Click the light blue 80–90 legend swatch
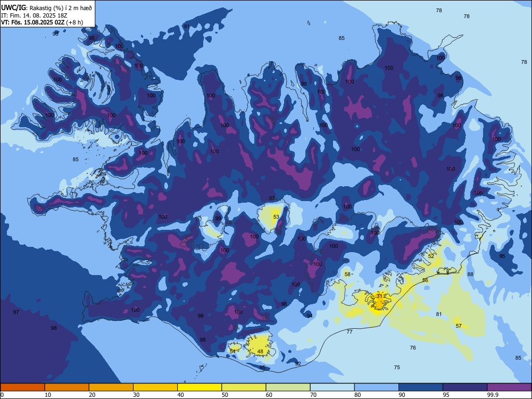532x399 pixels. click(x=377, y=387)
